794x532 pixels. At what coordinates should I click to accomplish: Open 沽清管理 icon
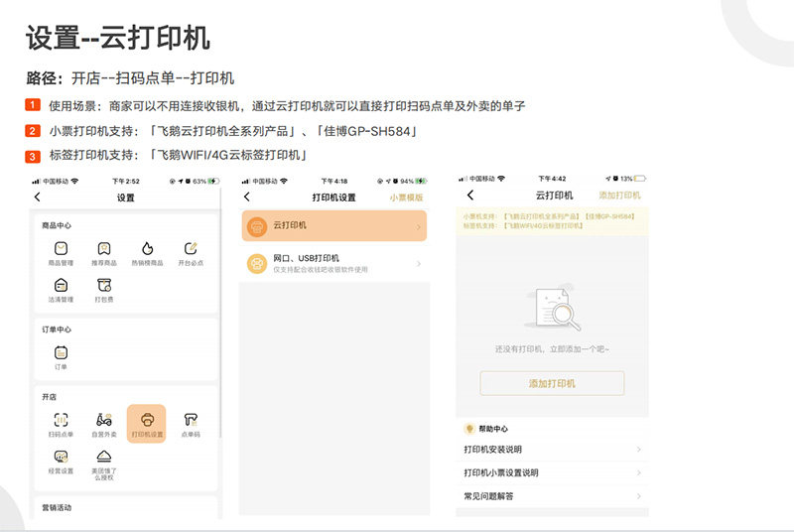tap(61, 285)
